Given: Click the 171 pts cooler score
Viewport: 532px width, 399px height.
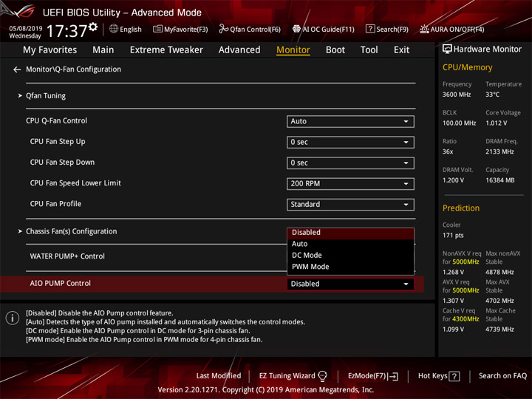Looking at the screenshot, I should [453, 236].
